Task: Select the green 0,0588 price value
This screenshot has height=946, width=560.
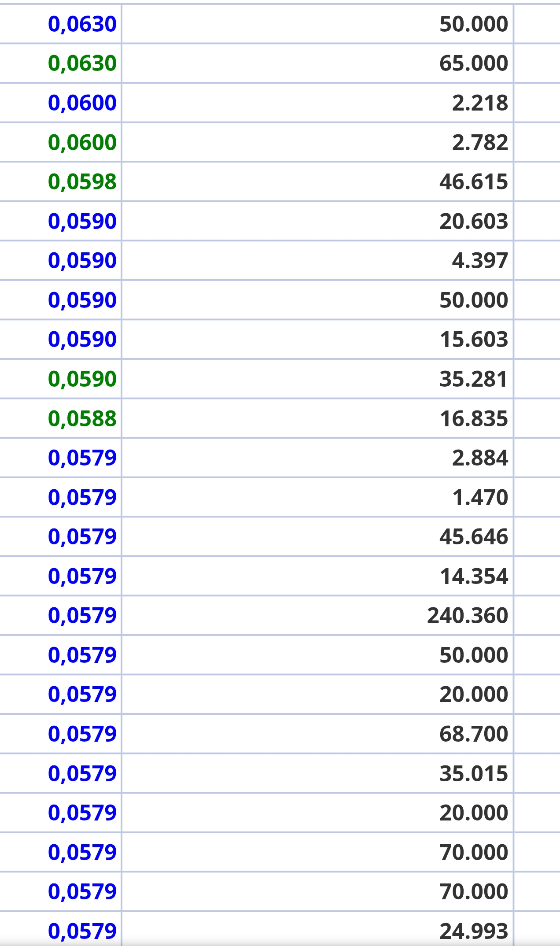Action: [x=82, y=418]
